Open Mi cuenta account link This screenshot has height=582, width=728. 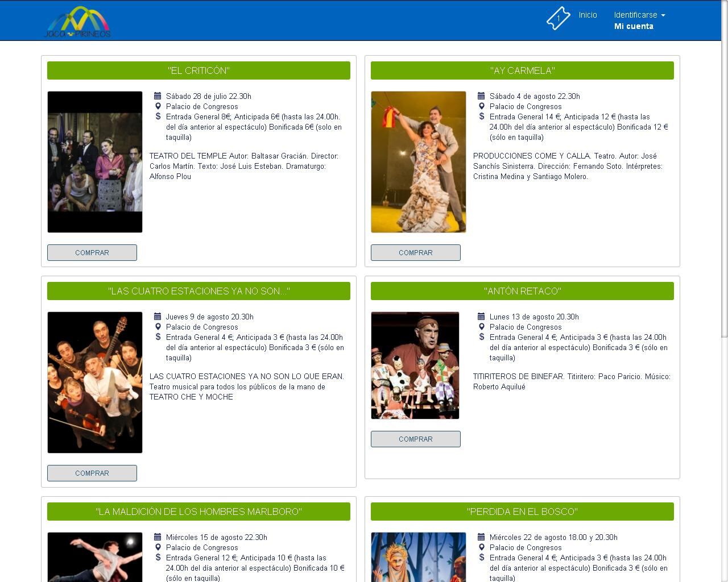(x=634, y=26)
